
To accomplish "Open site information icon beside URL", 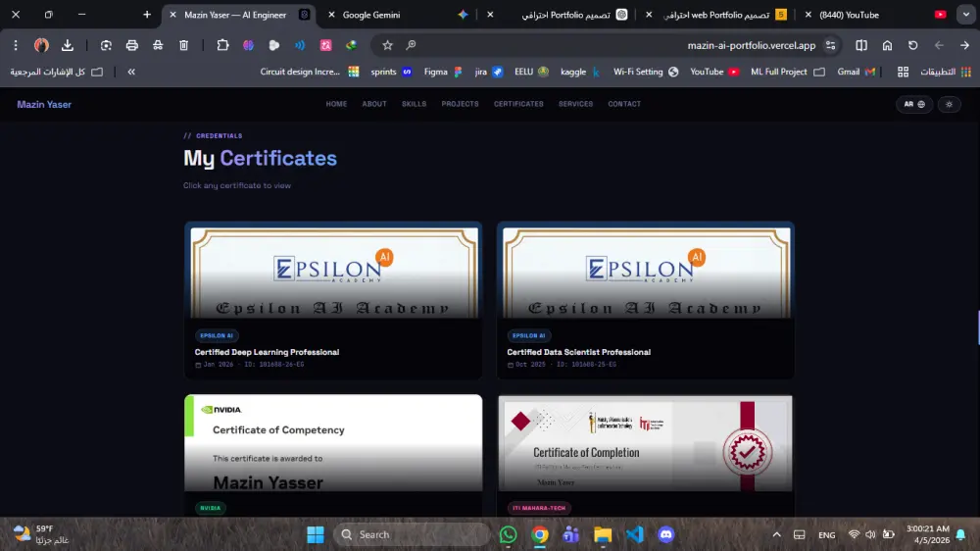I will [x=831, y=45].
